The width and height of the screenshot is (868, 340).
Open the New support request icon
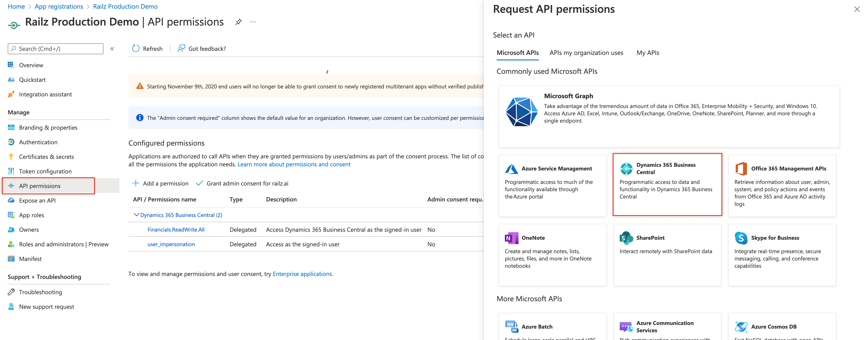coord(11,306)
